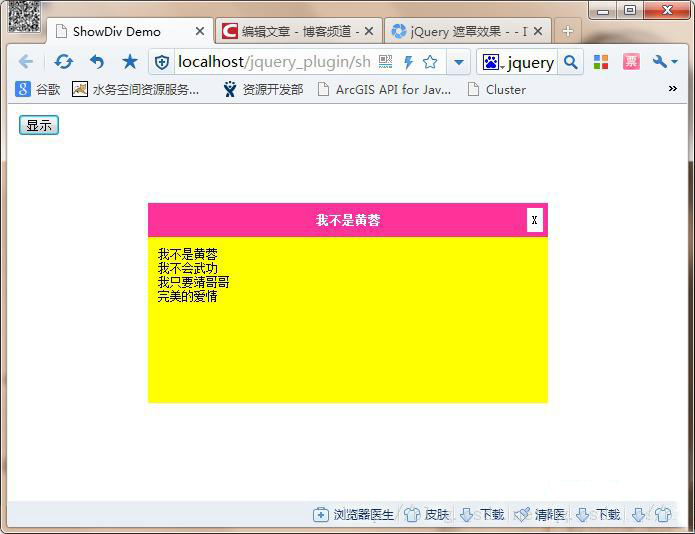Open the wrench settings menu dropdown
The height and width of the screenshot is (534, 695).
[665, 62]
